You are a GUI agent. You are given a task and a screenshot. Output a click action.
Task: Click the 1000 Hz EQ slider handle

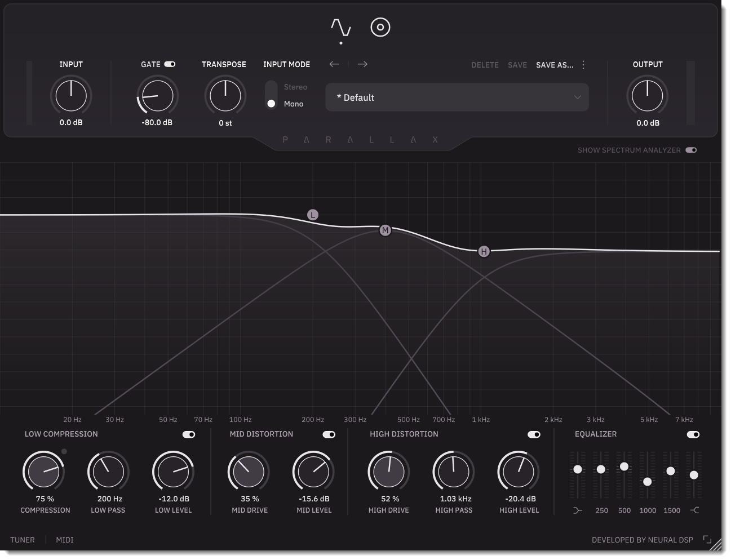[x=647, y=482]
